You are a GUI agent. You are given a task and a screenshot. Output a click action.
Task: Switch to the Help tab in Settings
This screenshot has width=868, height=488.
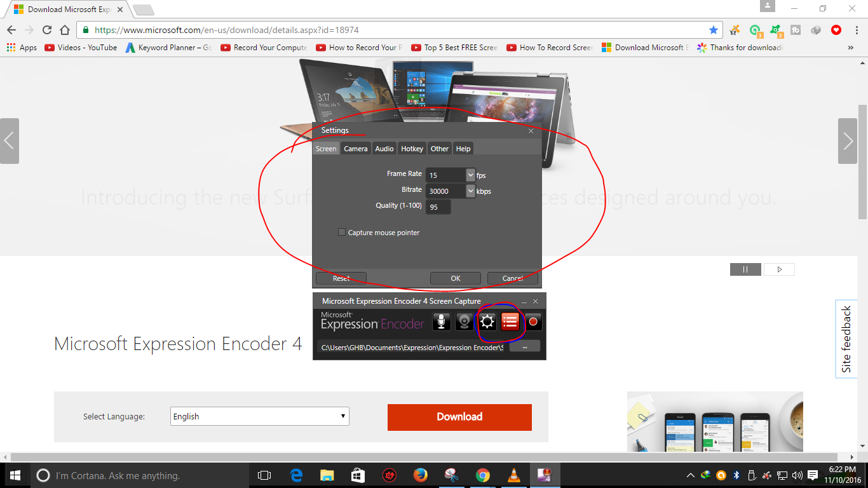tap(463, 149)
